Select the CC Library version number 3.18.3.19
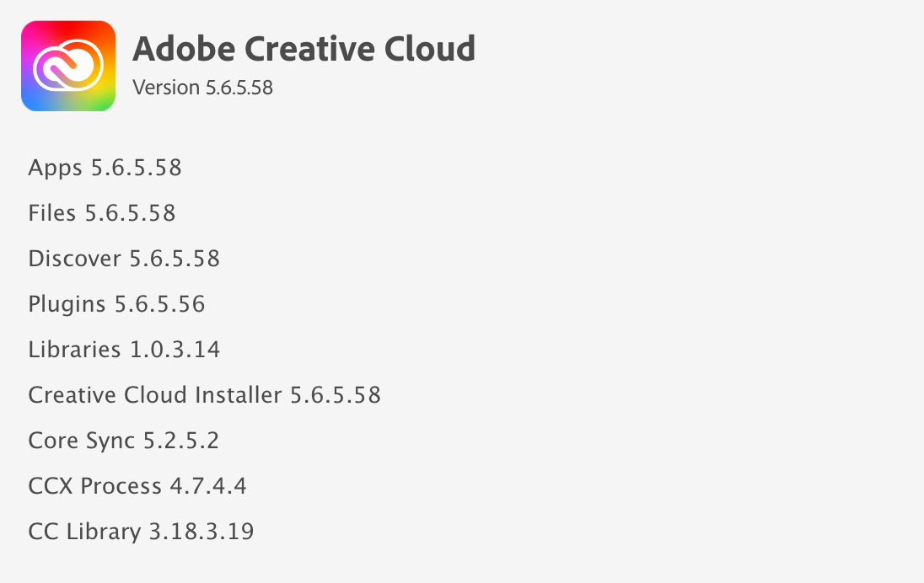The width and height of the screenshot is (924, 583). [x=201, y=532]
